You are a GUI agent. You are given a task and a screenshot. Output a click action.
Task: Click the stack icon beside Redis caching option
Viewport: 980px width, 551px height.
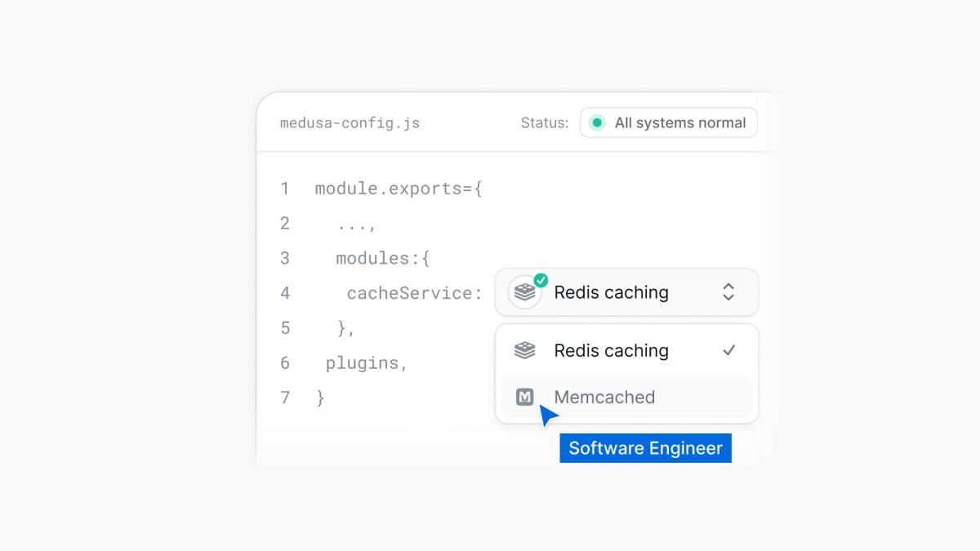point(523,350)
